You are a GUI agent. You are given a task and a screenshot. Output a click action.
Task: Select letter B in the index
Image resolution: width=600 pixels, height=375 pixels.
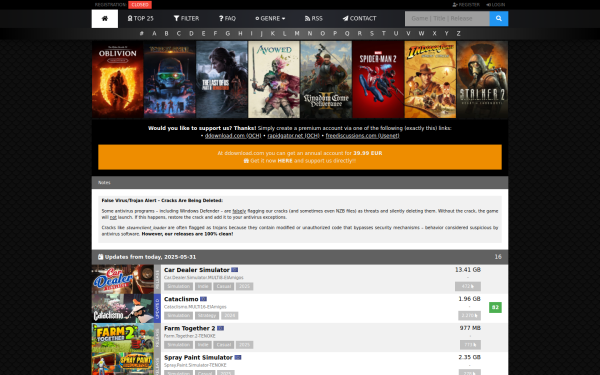point(166,34)
